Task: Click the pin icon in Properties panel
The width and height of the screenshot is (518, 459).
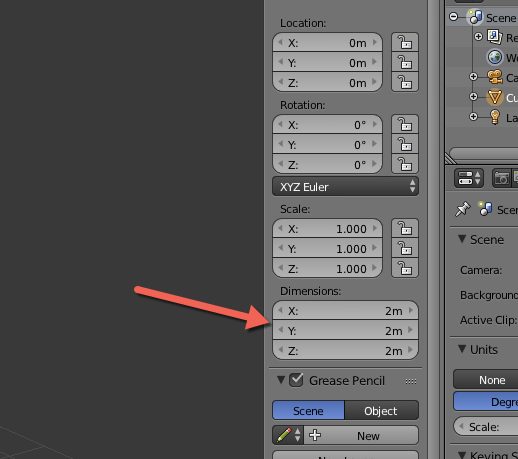Action: click(x=462, y=209)
